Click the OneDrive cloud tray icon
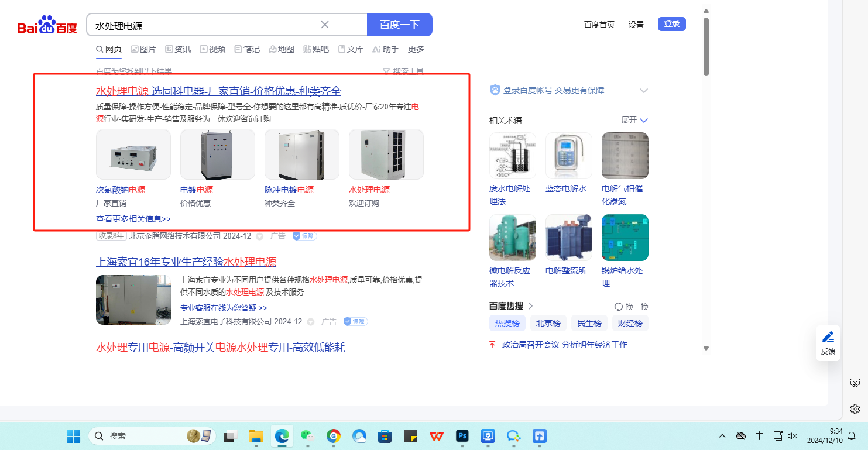 point(741,436)
